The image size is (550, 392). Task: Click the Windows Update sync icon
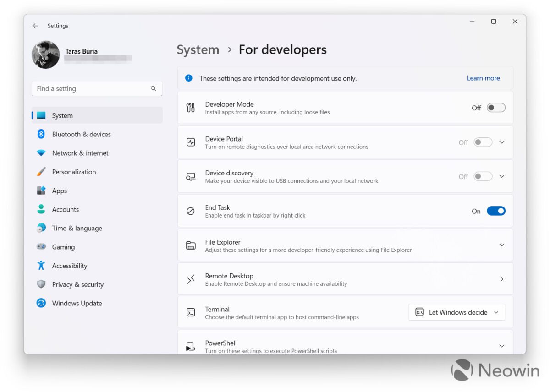(x=41, y=303)
